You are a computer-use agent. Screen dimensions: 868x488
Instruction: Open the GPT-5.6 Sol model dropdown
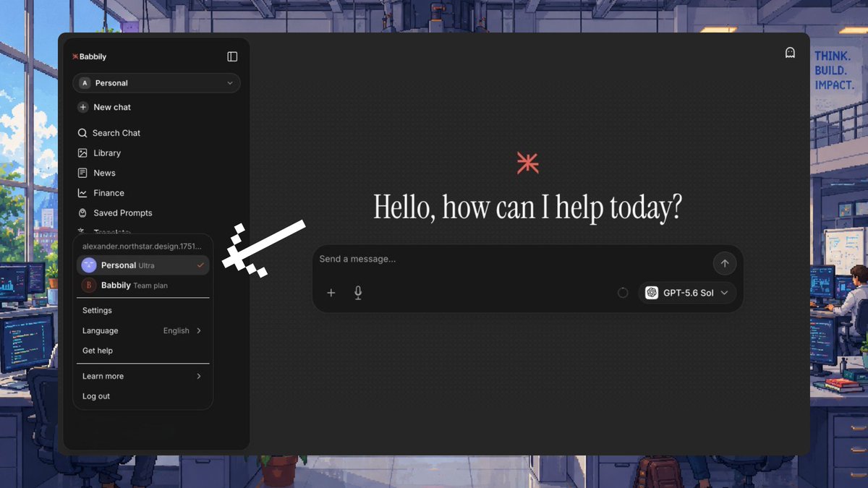688,293
